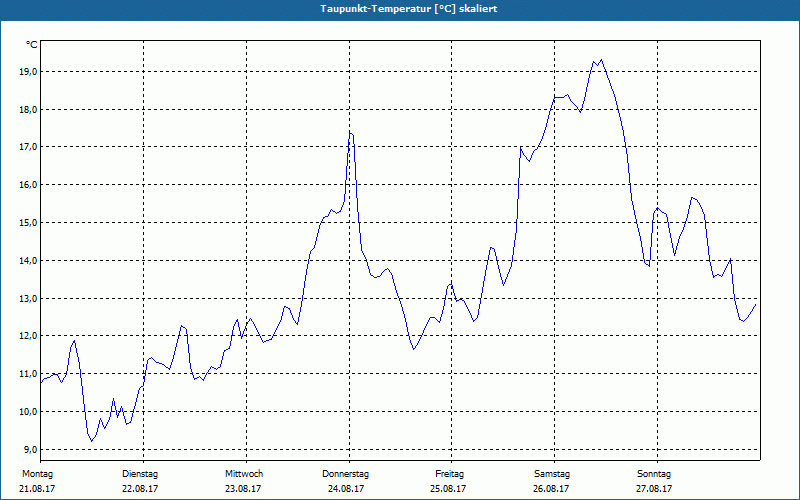Click the Donnerstag spike peak on the curve
Viewport: 800px width, 500px height.
pyautogui.click(x=350, y=133)
